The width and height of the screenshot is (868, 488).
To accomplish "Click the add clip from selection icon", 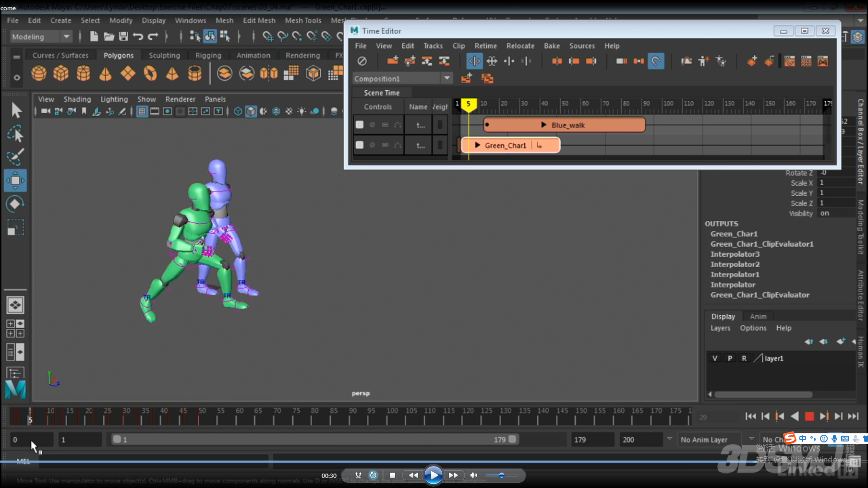I will point(393,61).
